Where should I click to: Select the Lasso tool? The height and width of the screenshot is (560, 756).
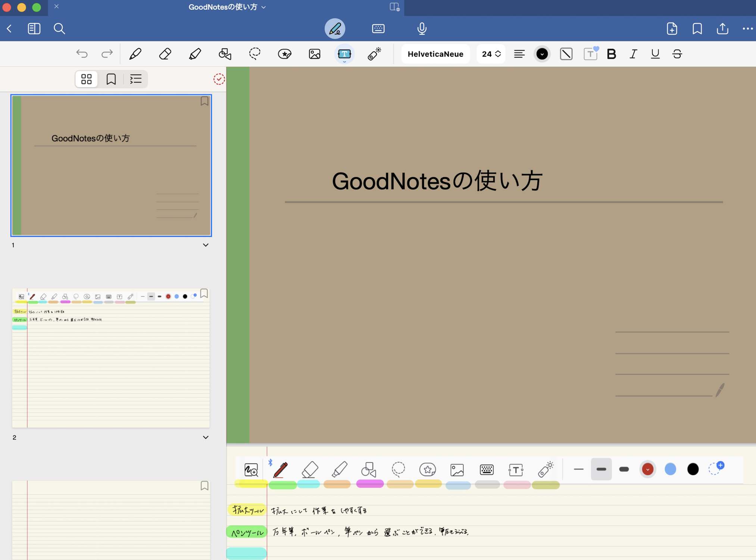pos(254,54)
